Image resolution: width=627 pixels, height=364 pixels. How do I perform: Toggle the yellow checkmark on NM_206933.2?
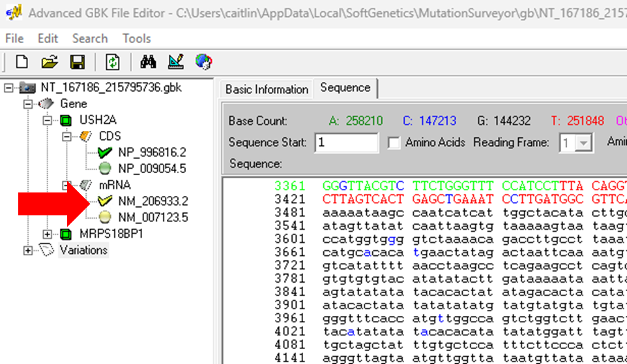pyautogui.click(x=105, y=201)
